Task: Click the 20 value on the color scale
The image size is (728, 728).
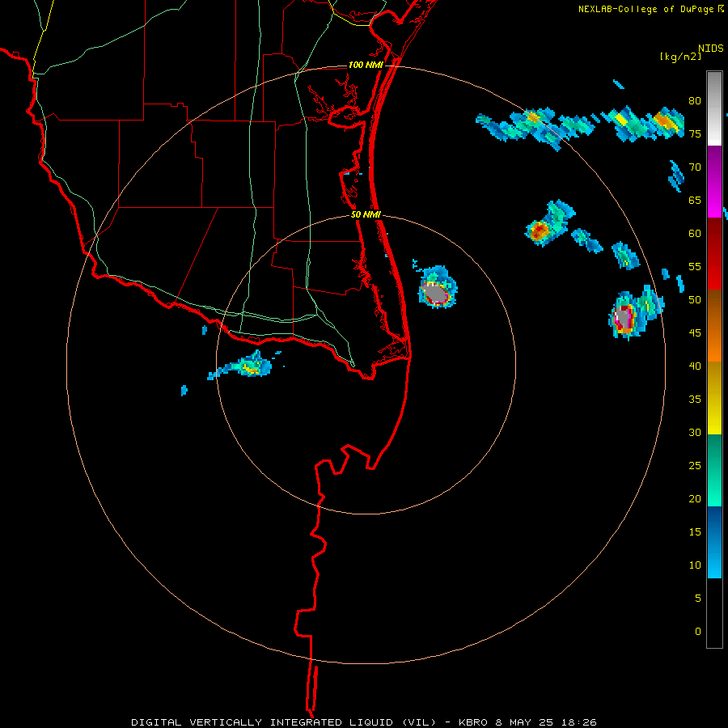Action: (695, 498)
